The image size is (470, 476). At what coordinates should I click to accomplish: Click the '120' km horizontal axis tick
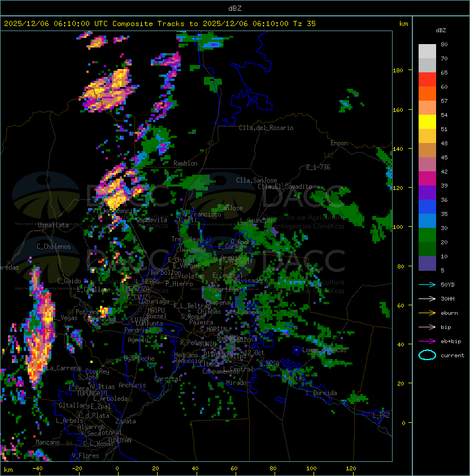351,469
